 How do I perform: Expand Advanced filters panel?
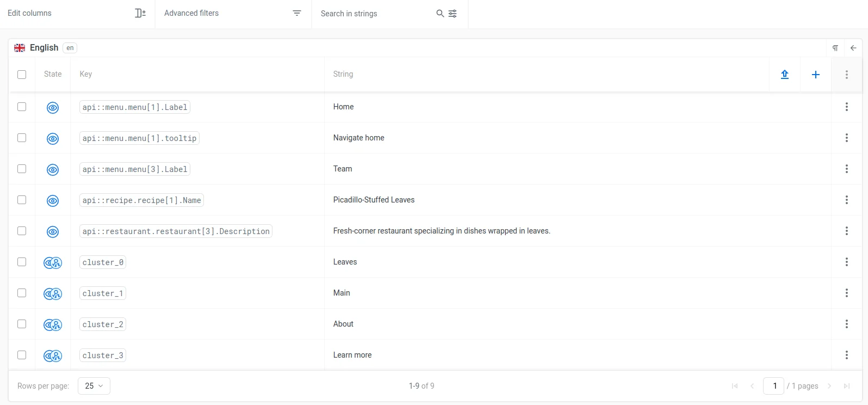(233, 14)
